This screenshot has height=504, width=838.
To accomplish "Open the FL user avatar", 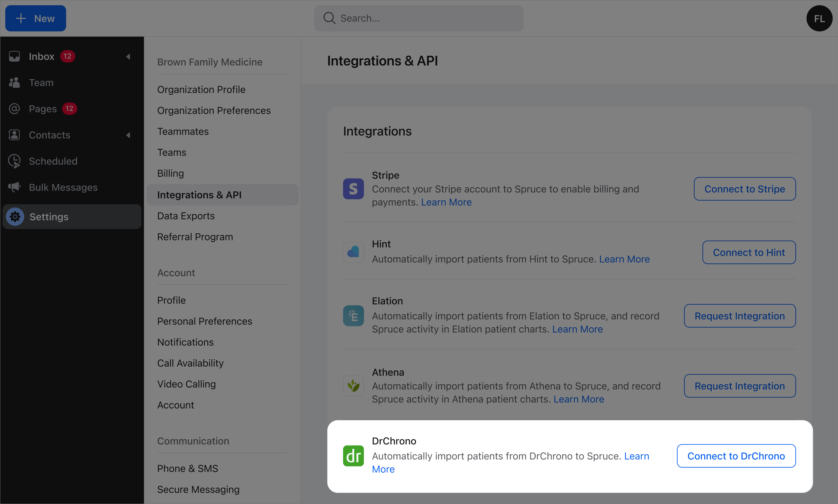I will point(819,18).
